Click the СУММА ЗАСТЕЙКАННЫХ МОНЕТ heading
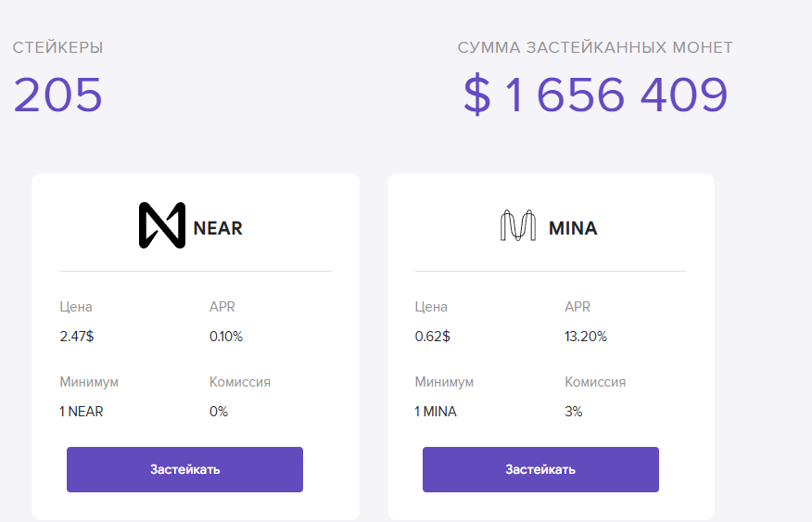Screen dimensions: 812x522 pos(595,47)
